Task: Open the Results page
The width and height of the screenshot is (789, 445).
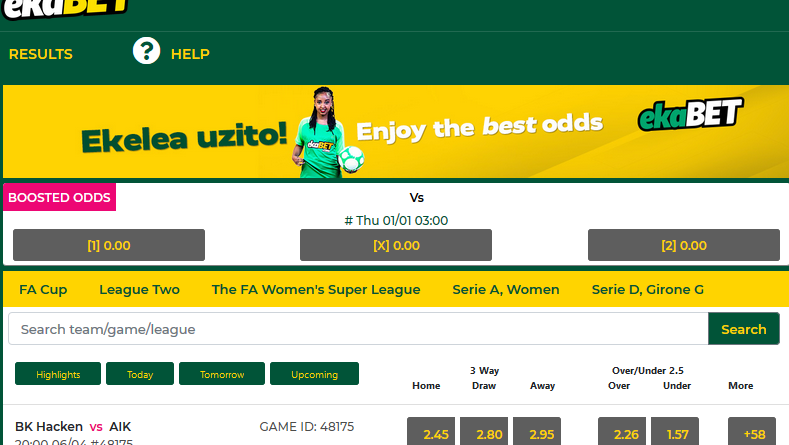Action: (41, 54)
